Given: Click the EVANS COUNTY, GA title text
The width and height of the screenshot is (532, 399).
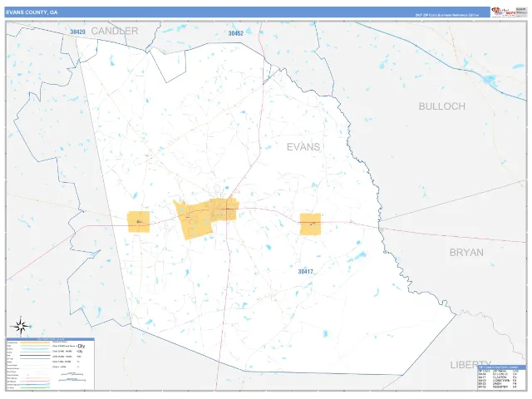Looking at the screenshot, I should [x=32, y=12].
